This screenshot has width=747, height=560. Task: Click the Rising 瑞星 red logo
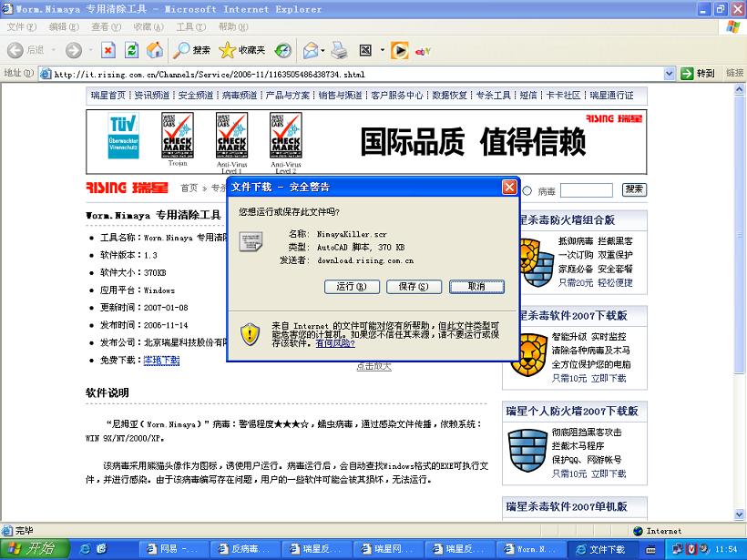127,188
